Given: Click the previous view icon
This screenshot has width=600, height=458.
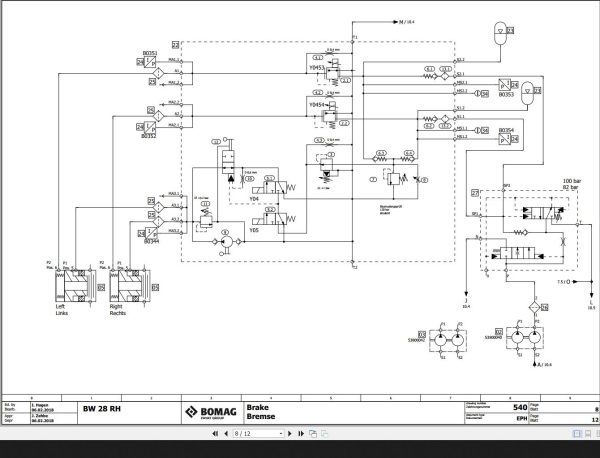Looking at the screenshot, I should 313,434.
